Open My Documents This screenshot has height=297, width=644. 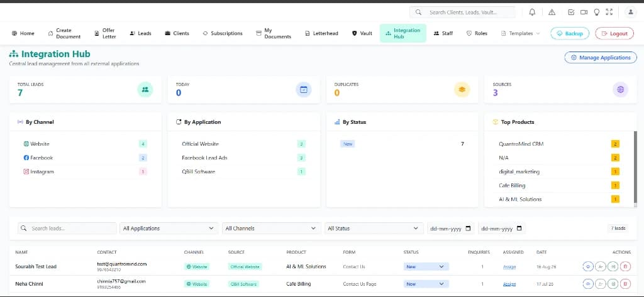tap(274, 33)
